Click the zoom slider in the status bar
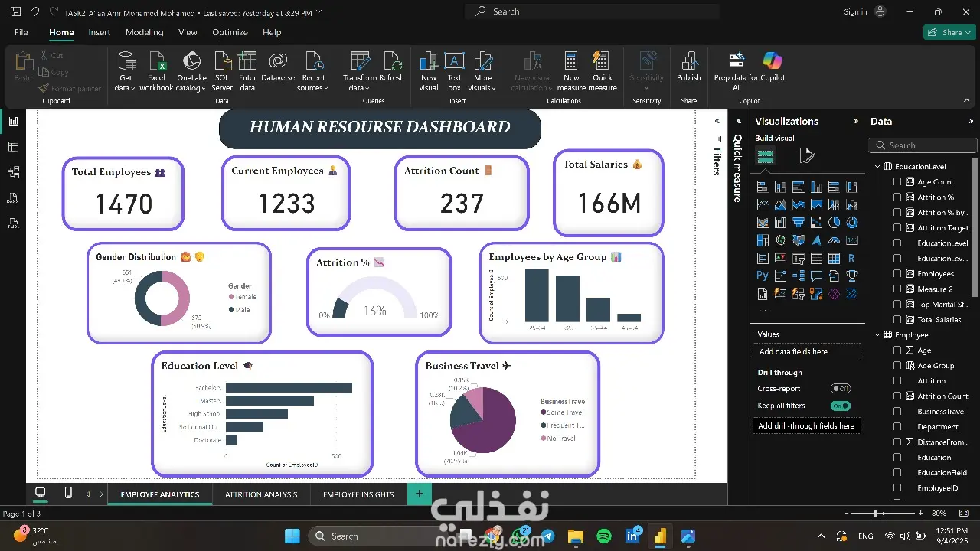This screenshot has height=551, width=980. 884,513
